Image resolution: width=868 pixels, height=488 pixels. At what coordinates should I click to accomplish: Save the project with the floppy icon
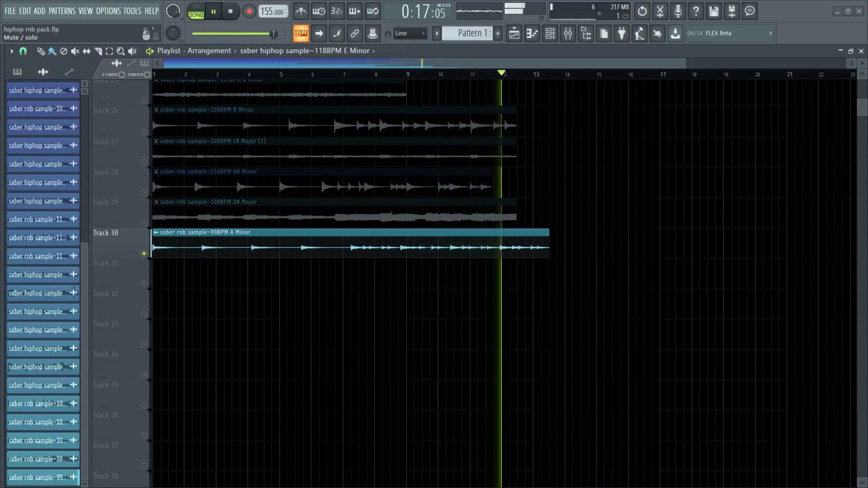pyautogui.click(x=714, y=11)
